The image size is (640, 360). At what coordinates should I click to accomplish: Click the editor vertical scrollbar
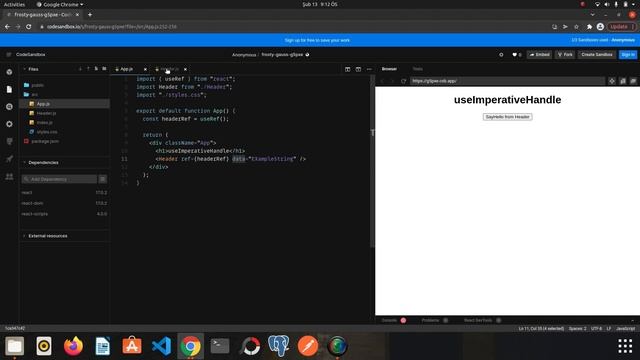[x=372, y=161]
